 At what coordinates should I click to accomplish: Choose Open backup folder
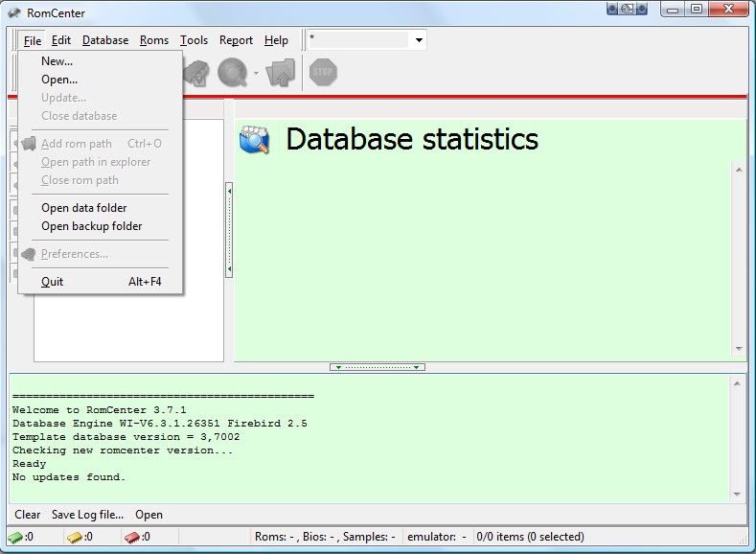tap(101, 226)
